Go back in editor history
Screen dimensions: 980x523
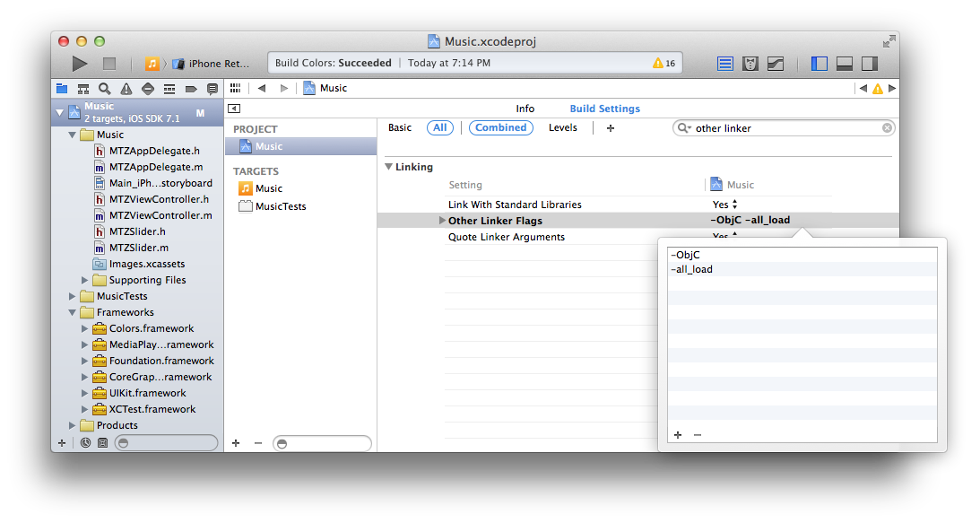[x=262, y=88]
